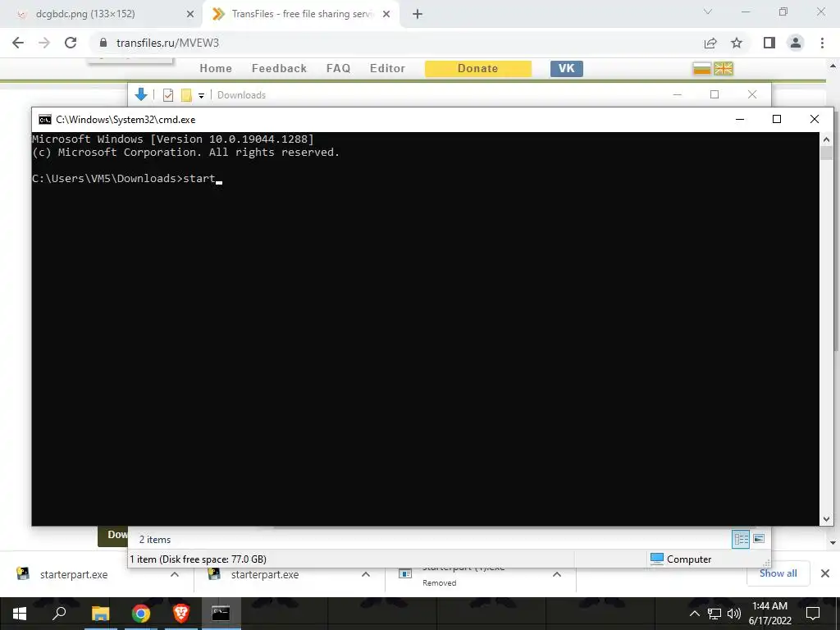Close the TransFiles tab
This screenshot has width=840, height=630.
386,14
